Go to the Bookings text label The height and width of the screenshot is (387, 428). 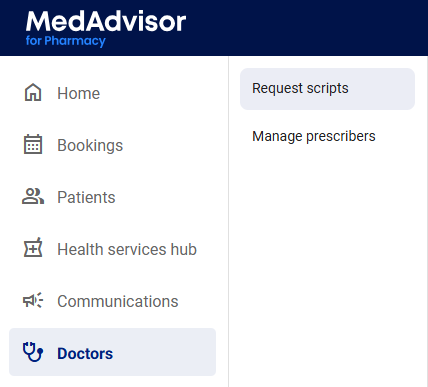[x=90, y=146]
